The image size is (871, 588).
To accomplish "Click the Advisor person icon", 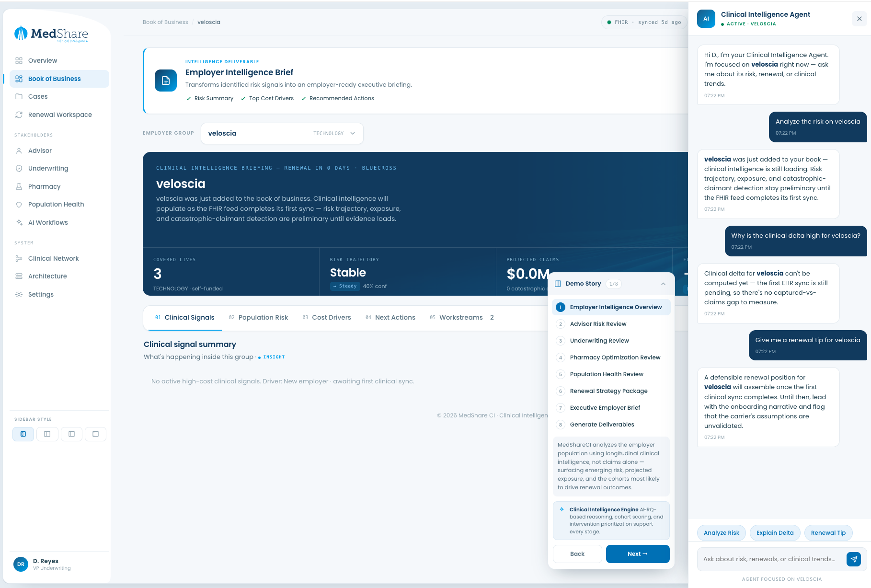I will (19, 150).
